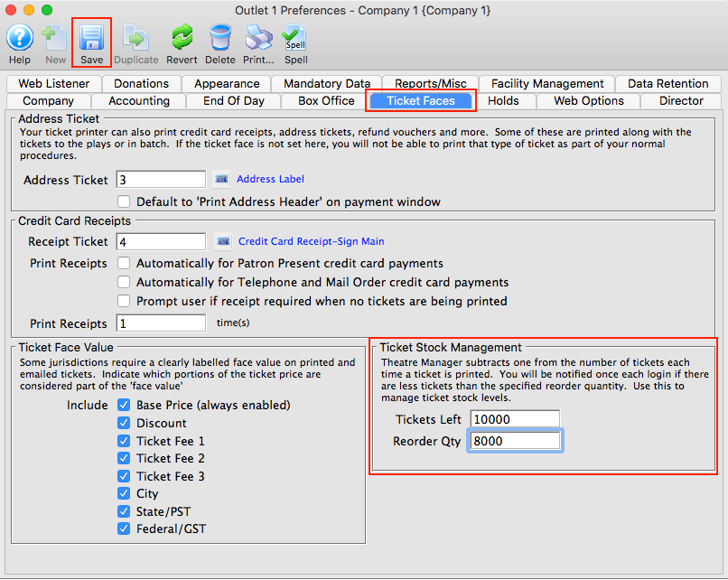Enable automatic receipts for Patron Present payments
This screenshot has width=728, height=580.
click(124, 263)
